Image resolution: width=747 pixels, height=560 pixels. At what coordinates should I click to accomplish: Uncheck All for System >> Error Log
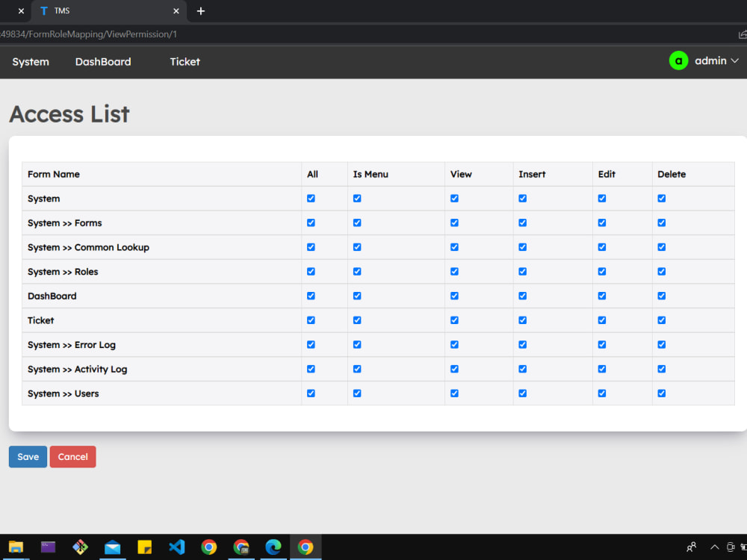point(311,344)
